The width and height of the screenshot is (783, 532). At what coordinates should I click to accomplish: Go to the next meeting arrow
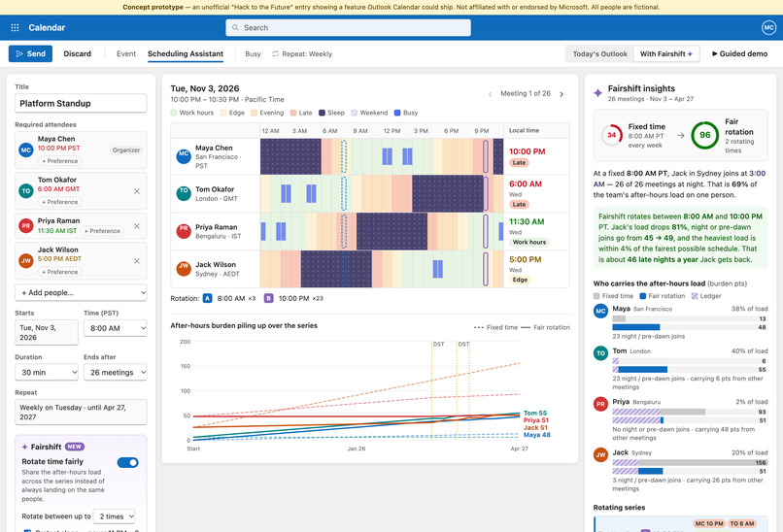(x=562, y=94)
